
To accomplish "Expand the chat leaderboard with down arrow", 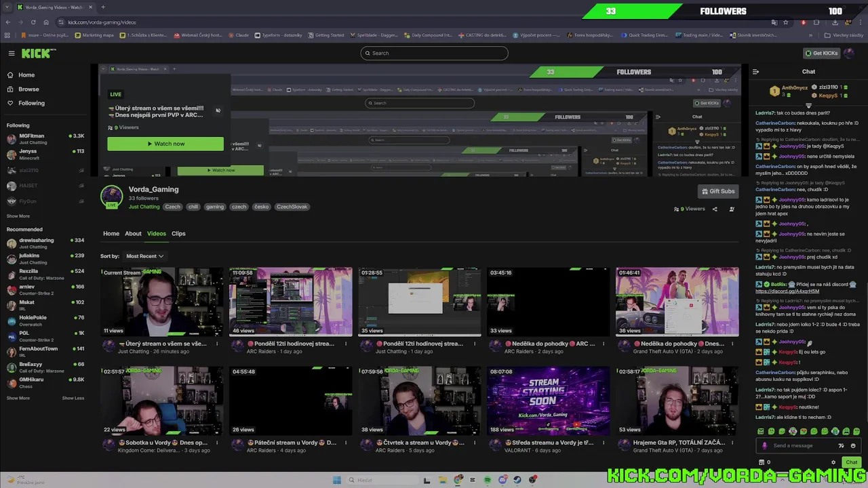I will click(x=808, y=106).
